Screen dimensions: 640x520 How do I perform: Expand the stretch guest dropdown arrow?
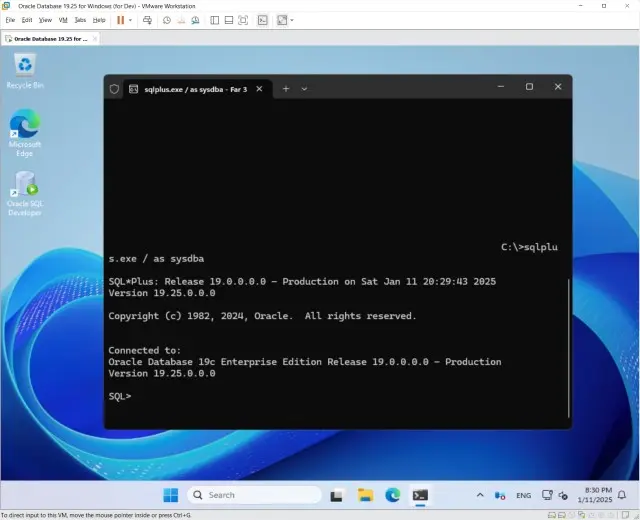click(x=291, y=20)
